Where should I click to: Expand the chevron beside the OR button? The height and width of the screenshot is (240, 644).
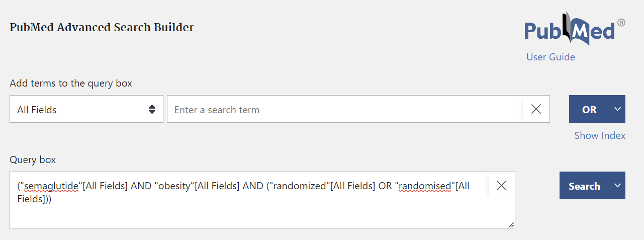click(x=617, y=109)
